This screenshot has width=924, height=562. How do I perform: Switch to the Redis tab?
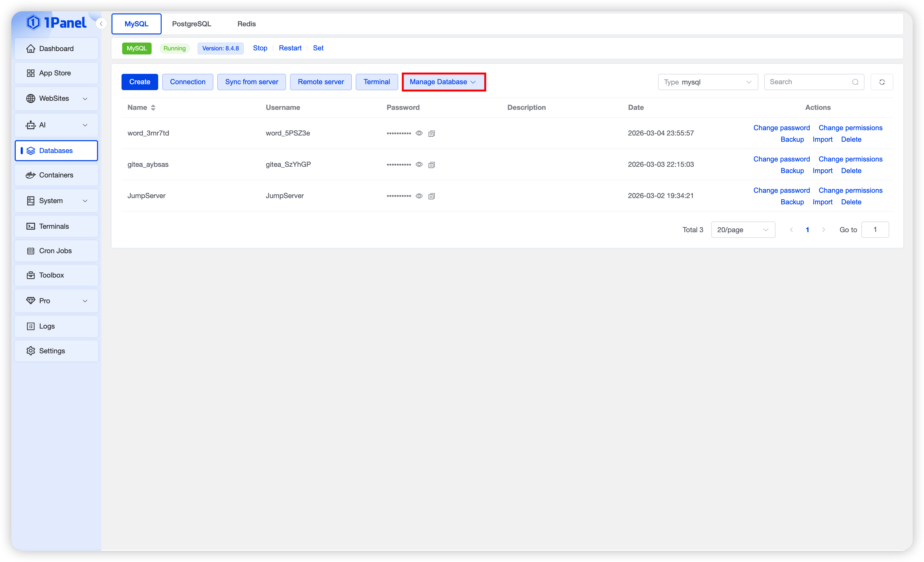(247, 23)
